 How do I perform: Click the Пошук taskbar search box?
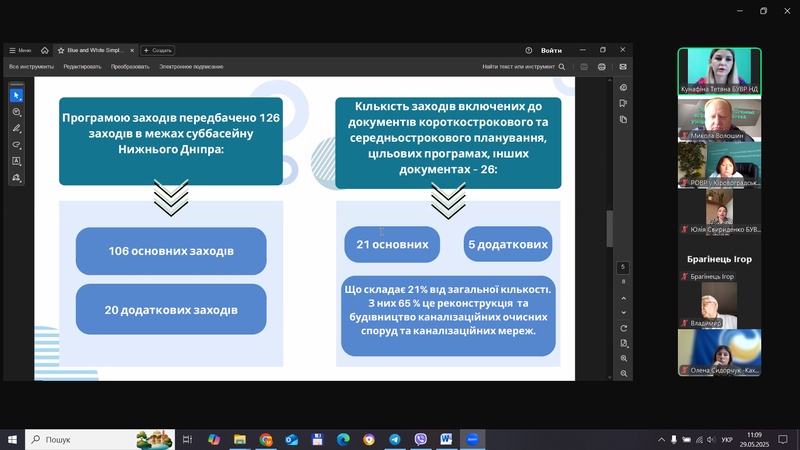(x=100, y=439)
